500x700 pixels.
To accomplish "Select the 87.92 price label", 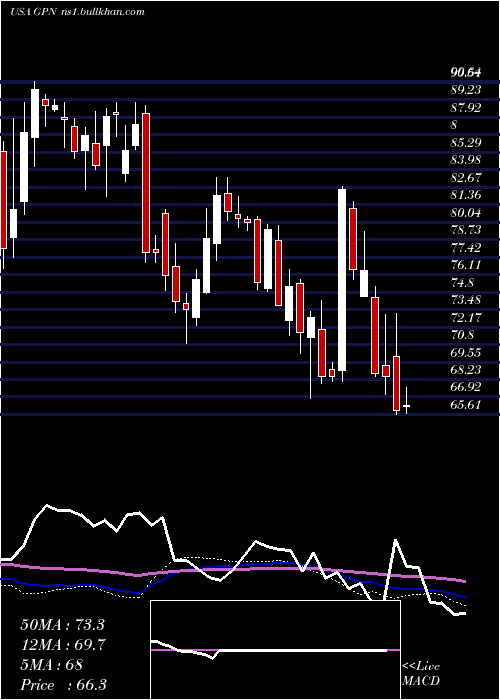I will [466, 108].
